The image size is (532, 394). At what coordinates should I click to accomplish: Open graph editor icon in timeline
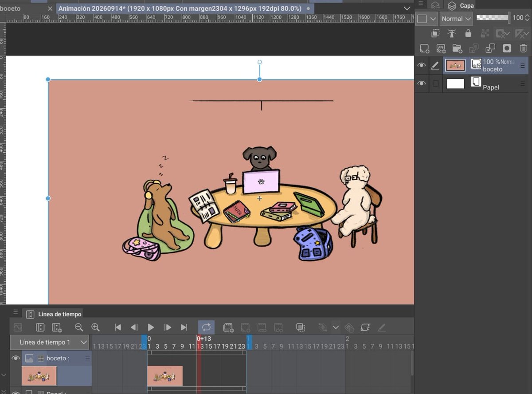(x=18, y=327)
